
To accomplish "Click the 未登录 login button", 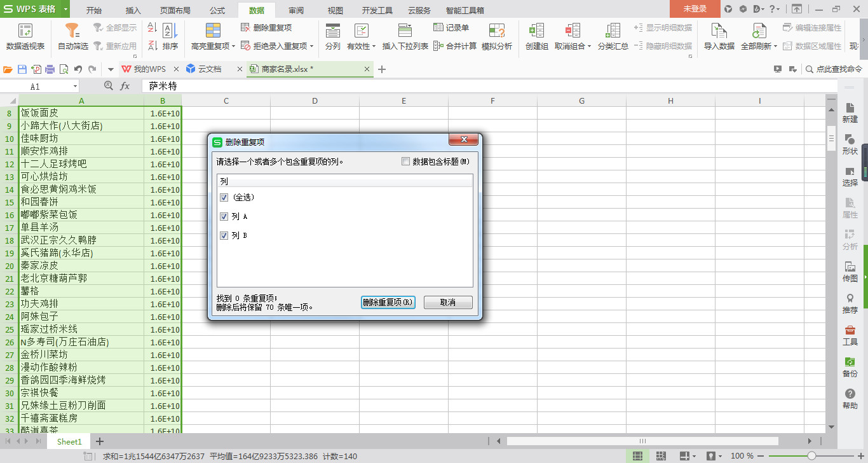I will pyautogui.click(x=695, y=9).
